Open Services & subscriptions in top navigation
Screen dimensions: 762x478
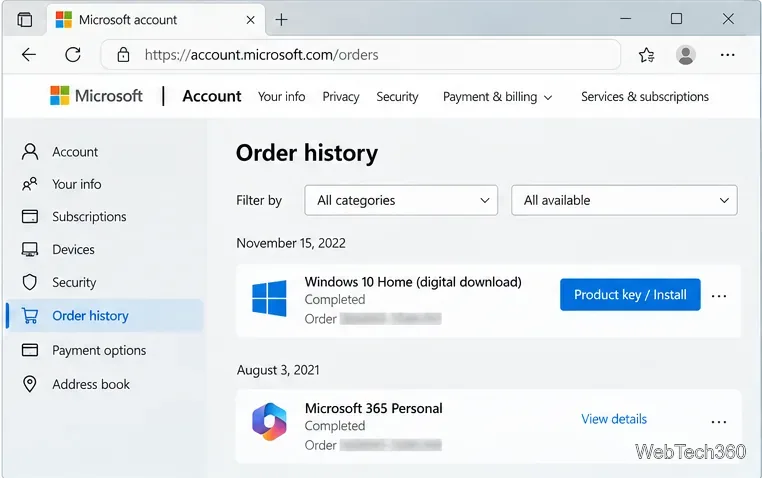coord(645,97)
